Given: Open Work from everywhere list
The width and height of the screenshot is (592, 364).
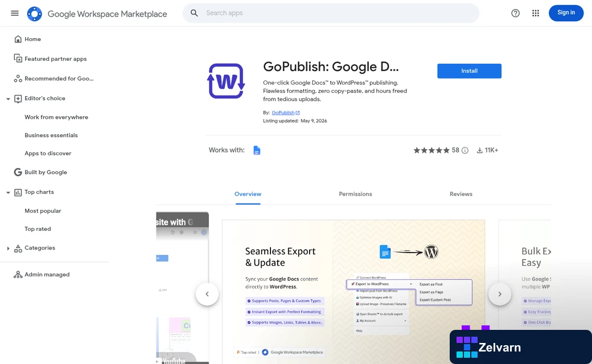Looking at the screenshot, I should click(56, 117).
